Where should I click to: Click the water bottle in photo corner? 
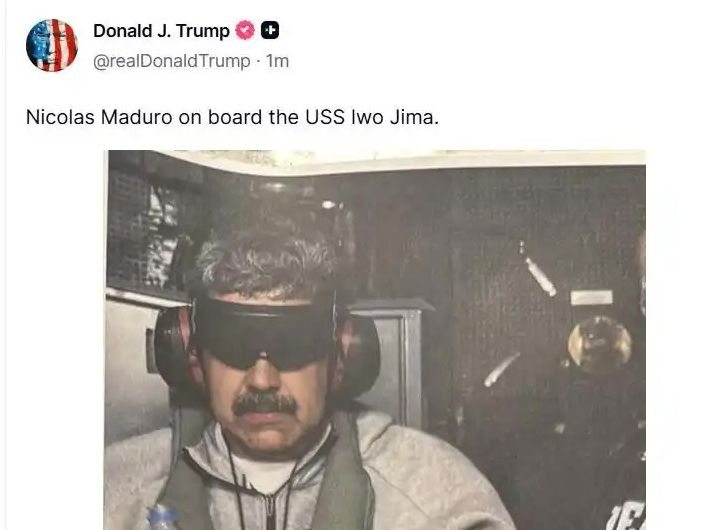[163, 517]
